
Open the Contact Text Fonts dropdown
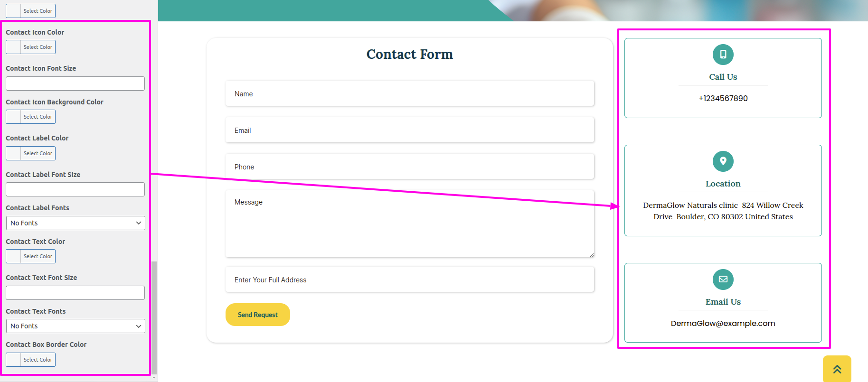click(75, 326)
